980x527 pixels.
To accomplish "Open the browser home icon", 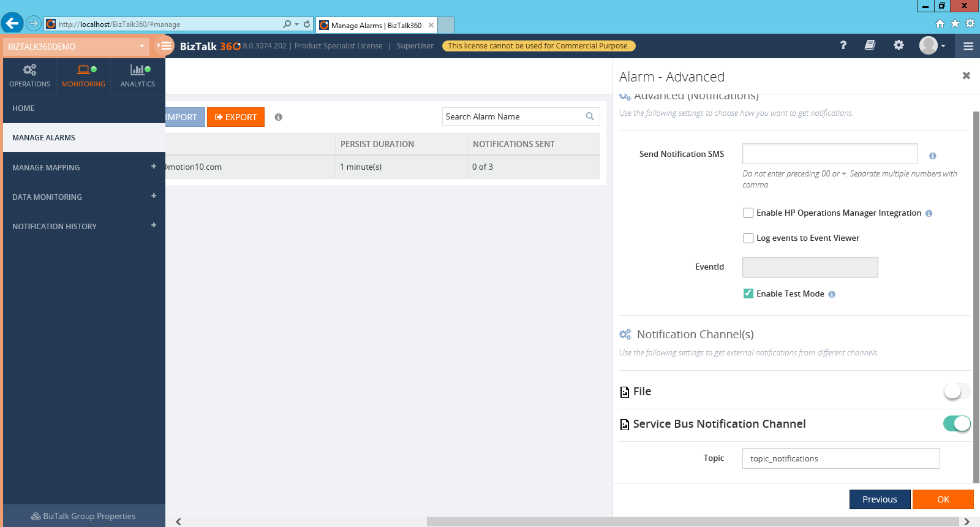I will point(940,24).
